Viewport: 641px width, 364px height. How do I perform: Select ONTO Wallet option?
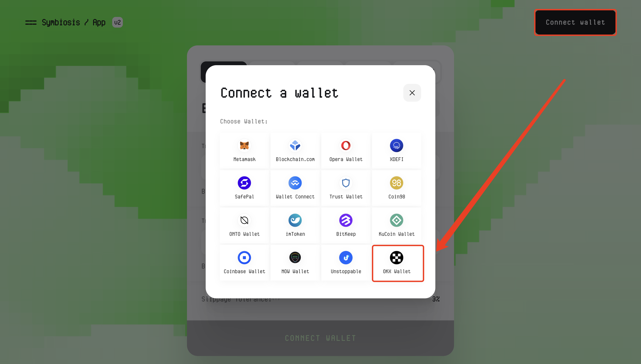coord(244,224)
